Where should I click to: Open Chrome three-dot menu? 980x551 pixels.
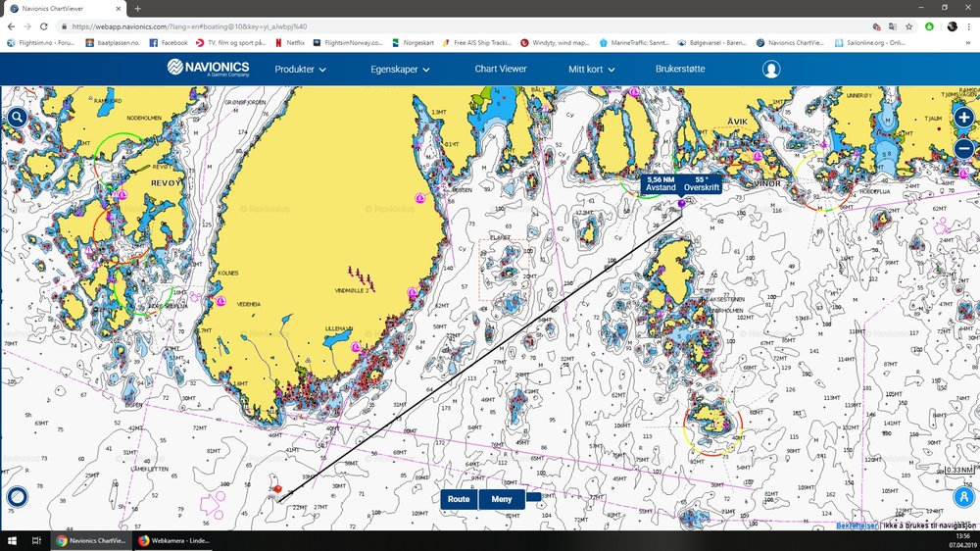coord(969,26)
